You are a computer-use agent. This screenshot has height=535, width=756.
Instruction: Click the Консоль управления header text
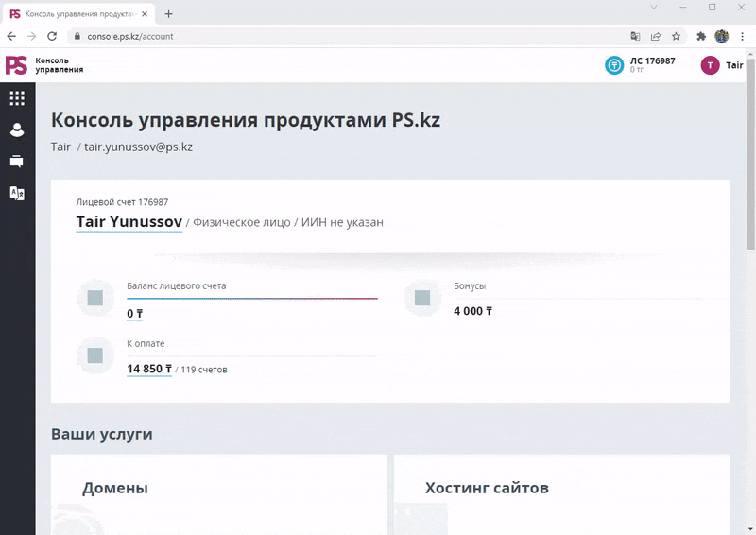[x=59, y=65]
